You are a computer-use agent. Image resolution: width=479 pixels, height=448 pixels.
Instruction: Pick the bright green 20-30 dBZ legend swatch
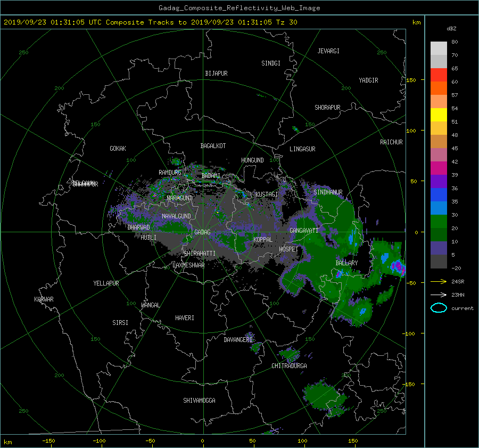(439, 222)
